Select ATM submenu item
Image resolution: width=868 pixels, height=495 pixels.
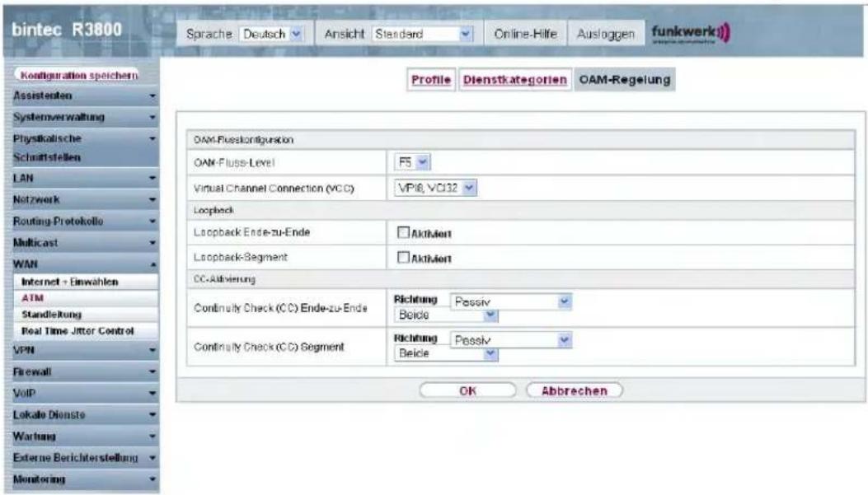coord(86,298)
